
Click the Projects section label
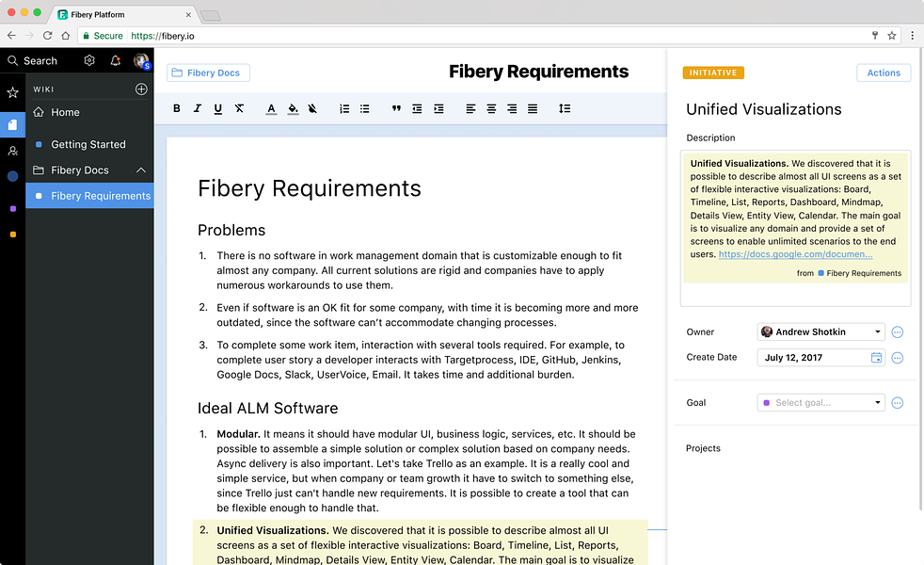click(703, 448)
